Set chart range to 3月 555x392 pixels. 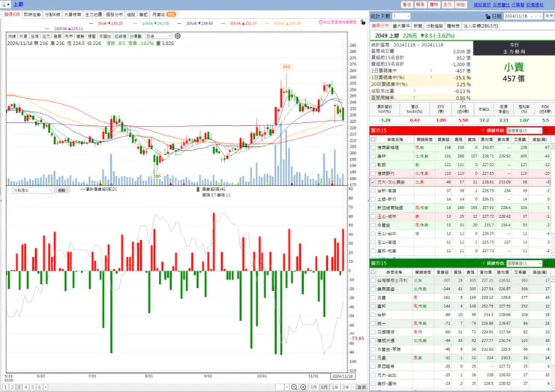coord(313,388)
